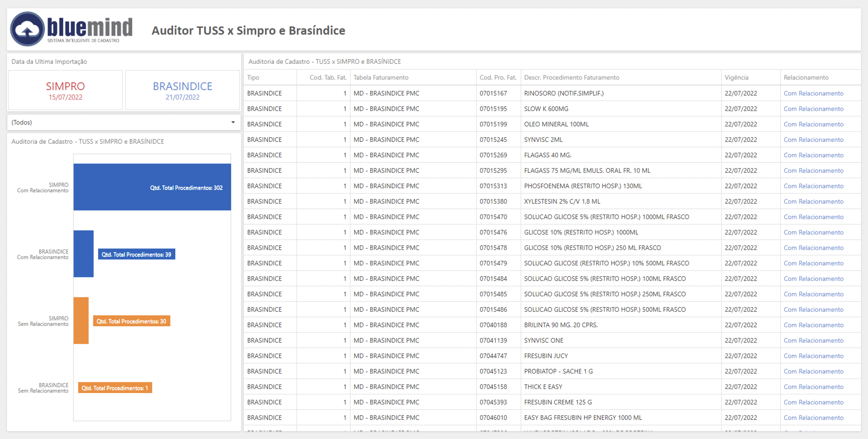Viewport: 868px width, 439px height.
Task: Open the (Todos) filter dropdown
Action: coord(123,122)
